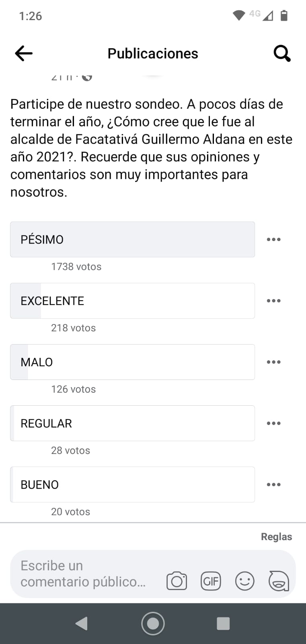Viewport: 306px width, 644px height.
Task: Open the sticker avatar picker
Action: point(279,581)
